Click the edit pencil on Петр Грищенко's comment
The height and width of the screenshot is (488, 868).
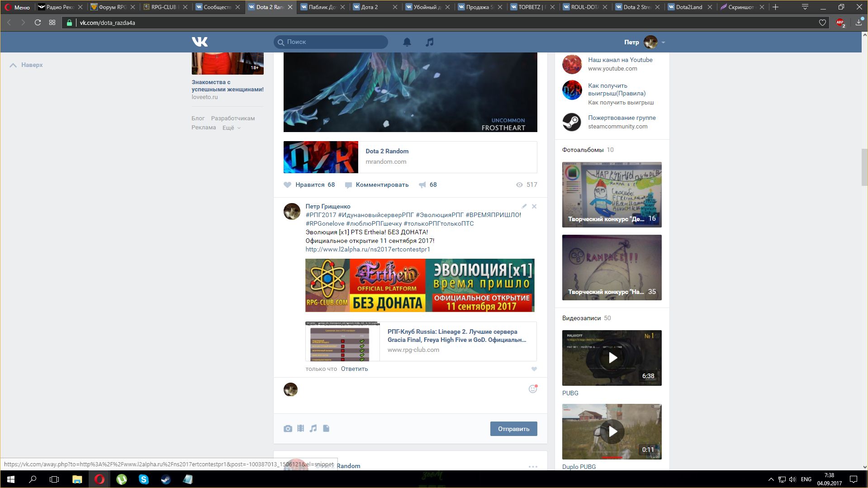(x=524, y=206)
